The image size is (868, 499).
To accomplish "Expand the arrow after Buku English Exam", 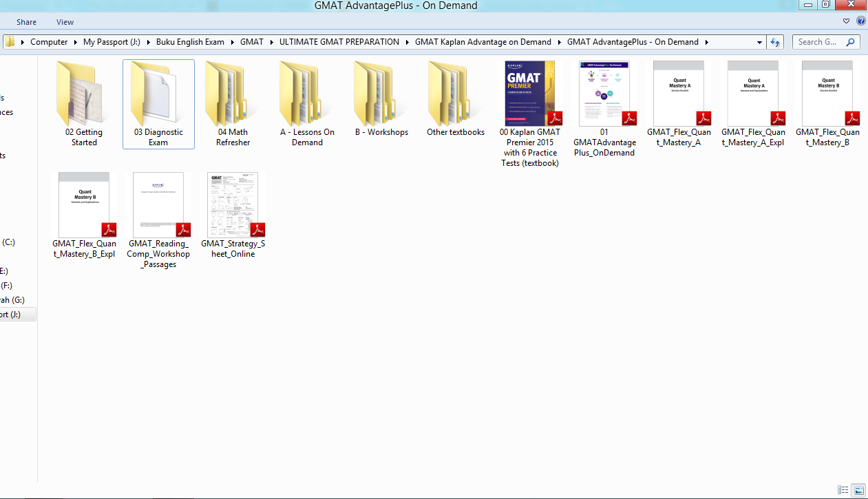I will click(233, 42).
